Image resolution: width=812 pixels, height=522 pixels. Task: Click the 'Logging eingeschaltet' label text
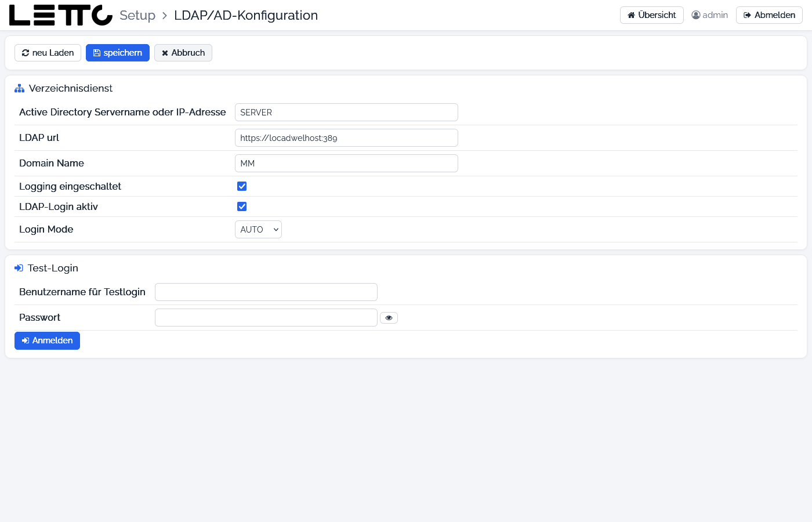pos(70,186)
